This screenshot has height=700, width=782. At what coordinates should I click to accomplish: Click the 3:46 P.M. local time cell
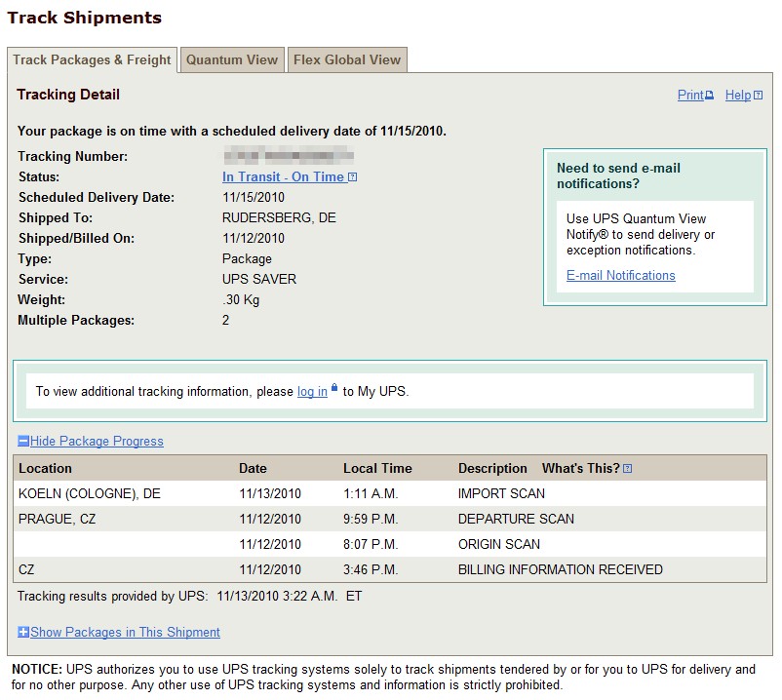point(371,570)
